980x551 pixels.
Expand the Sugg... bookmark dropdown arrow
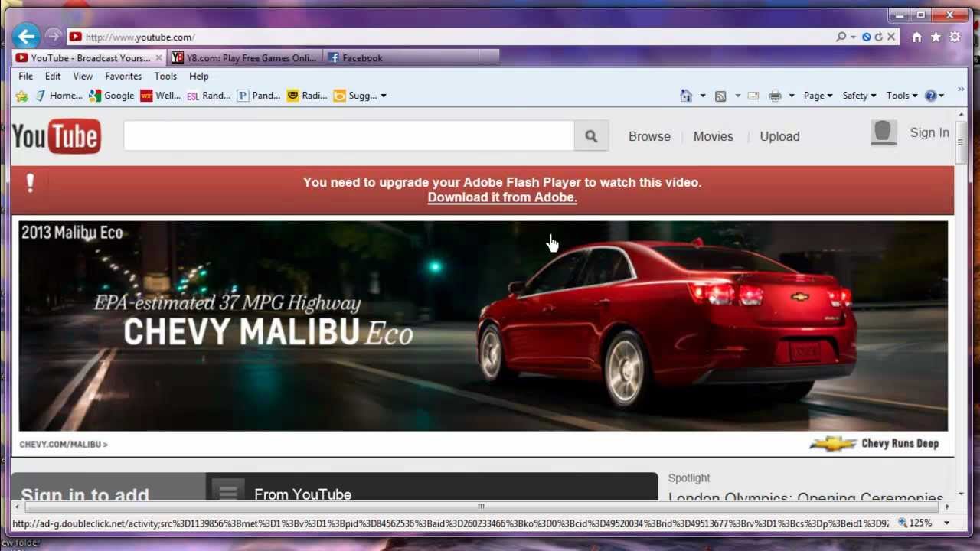[384, 96]
